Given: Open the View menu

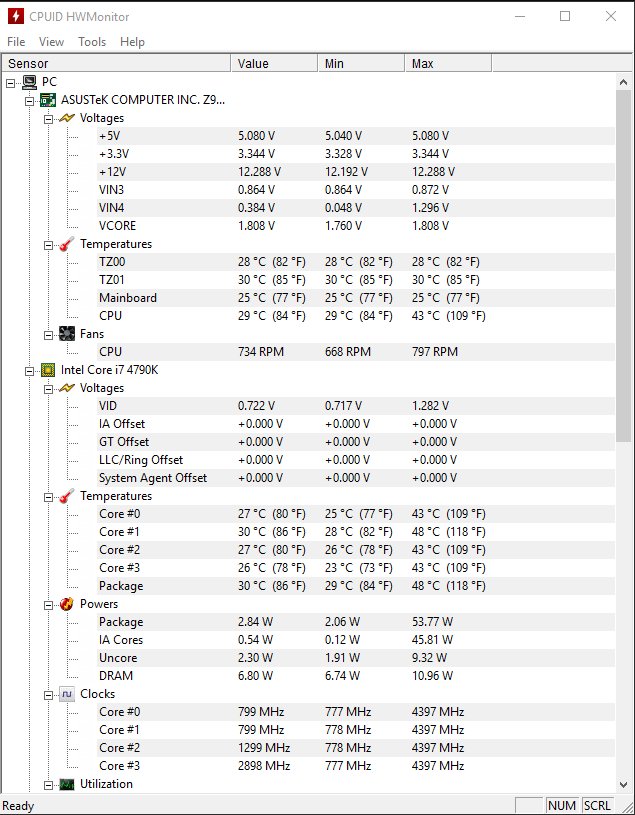Looking at the screenshot, I should click(51, 41).
